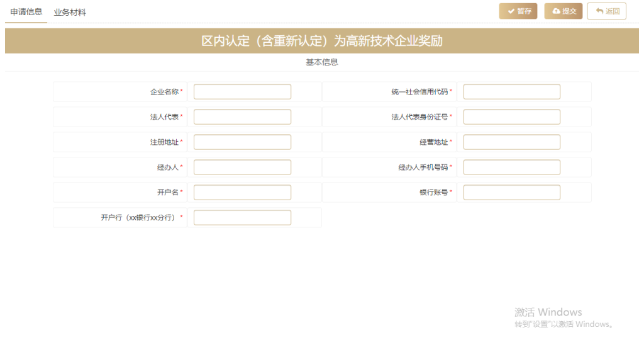The height and width of the screenshot is (347, 644).
Task: Submit the form with 提交 button
Action: (x=563, y=11)
